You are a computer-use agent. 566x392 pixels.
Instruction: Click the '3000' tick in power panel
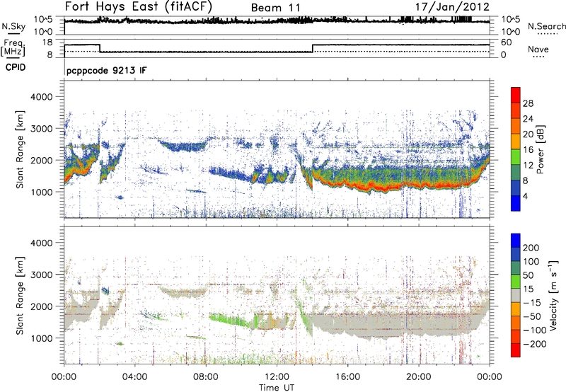tap(41, 129)
